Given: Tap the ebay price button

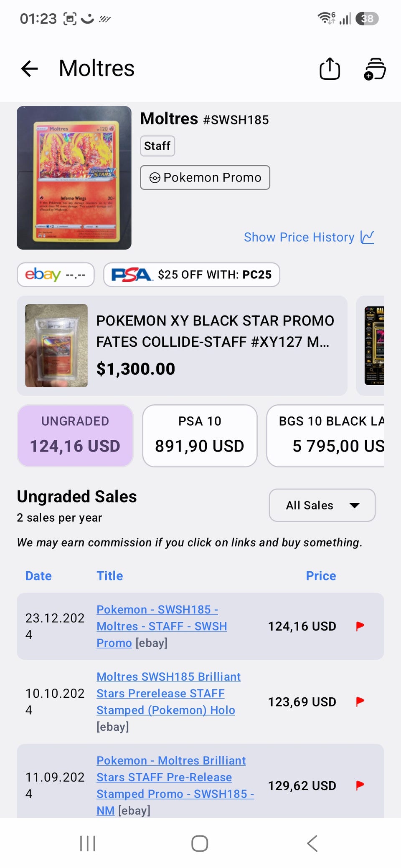Looking at the screenshot, I should pyautogui.click(x=56, y=275).
